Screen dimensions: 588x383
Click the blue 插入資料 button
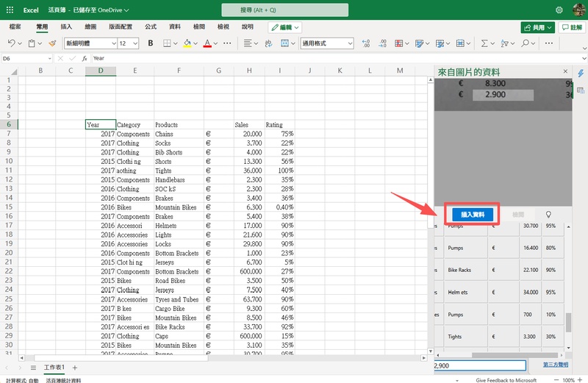(473, 214)
